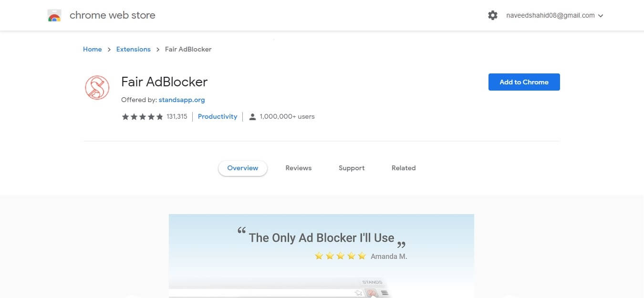Click the Chrome Web Store rainbow logo
This screenshot has height=298, width=644.
(54, 15)
